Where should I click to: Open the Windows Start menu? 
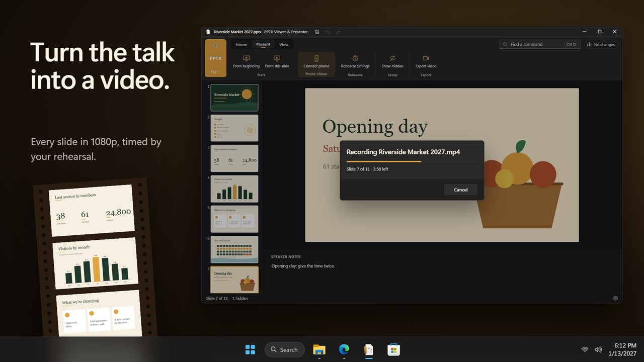click(x=250, y=349)
